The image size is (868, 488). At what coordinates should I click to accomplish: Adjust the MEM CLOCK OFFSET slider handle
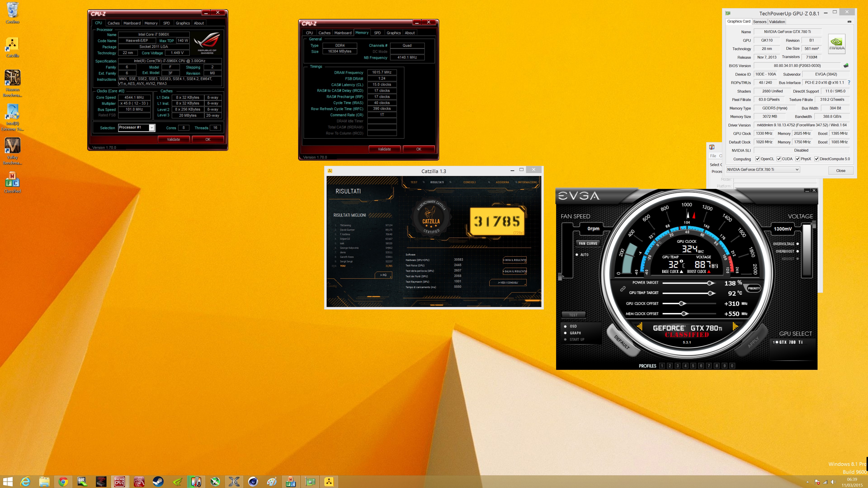coord(684,314)
